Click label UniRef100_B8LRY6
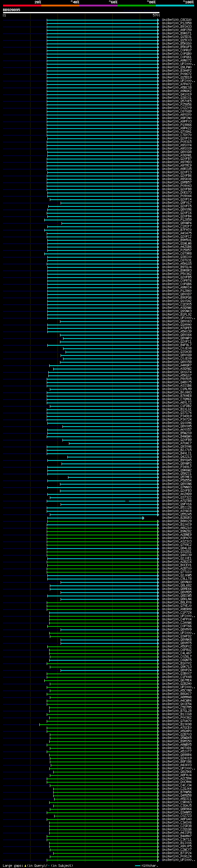197x868 pixels. (177, 602)
